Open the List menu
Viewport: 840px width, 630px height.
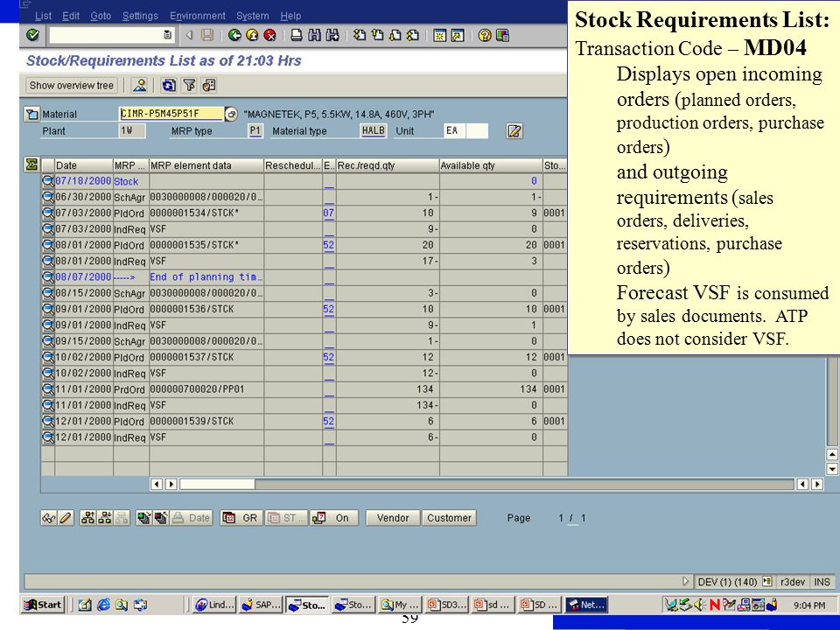tap(43, 16)
